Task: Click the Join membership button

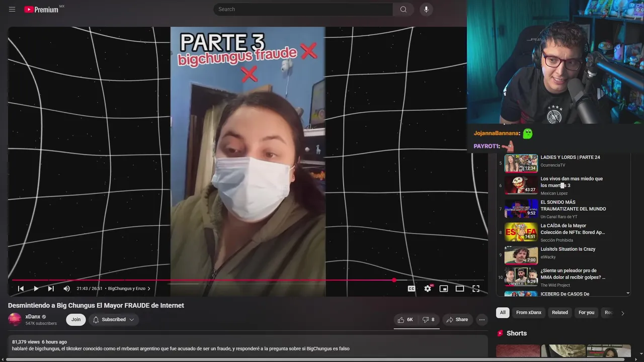Action: (x=76, y=319)
